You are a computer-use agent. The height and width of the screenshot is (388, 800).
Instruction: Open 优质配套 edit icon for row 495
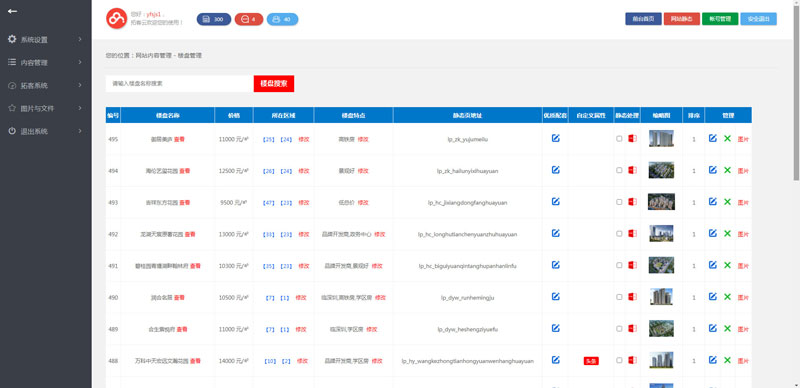click(x=556, y=138)
